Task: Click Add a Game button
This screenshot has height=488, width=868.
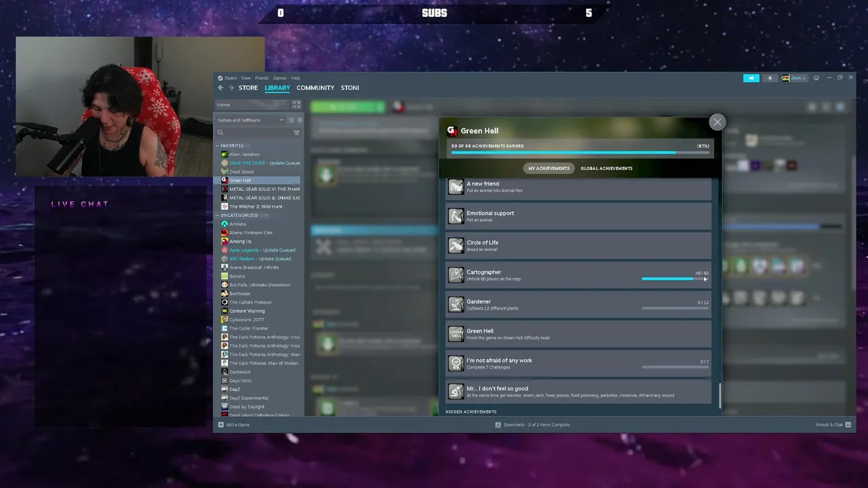Action: click(x=234, y=425)
